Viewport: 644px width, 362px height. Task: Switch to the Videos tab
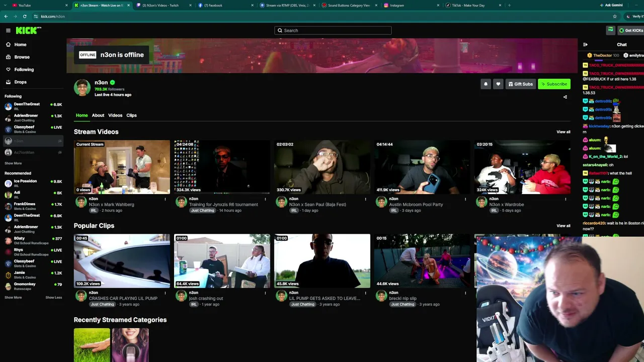click(x=115, y=116)
